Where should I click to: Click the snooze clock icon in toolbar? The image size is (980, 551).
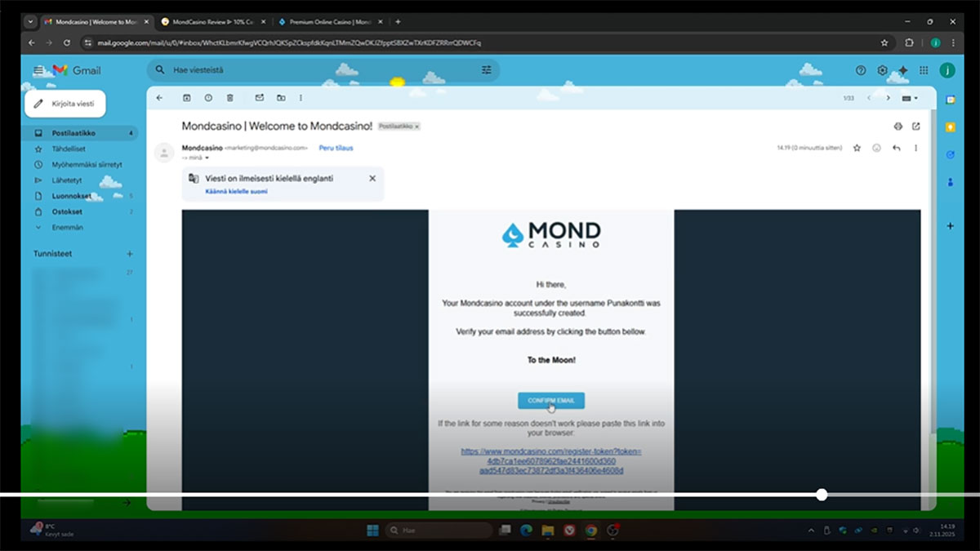pyautogui.click(x=208, y=98)
